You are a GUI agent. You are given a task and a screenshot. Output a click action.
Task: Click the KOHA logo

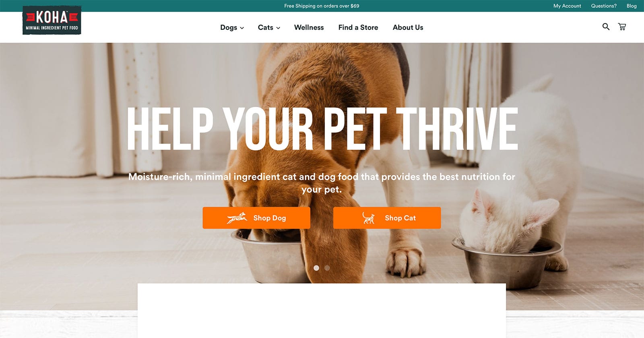[x=52, y=20]
